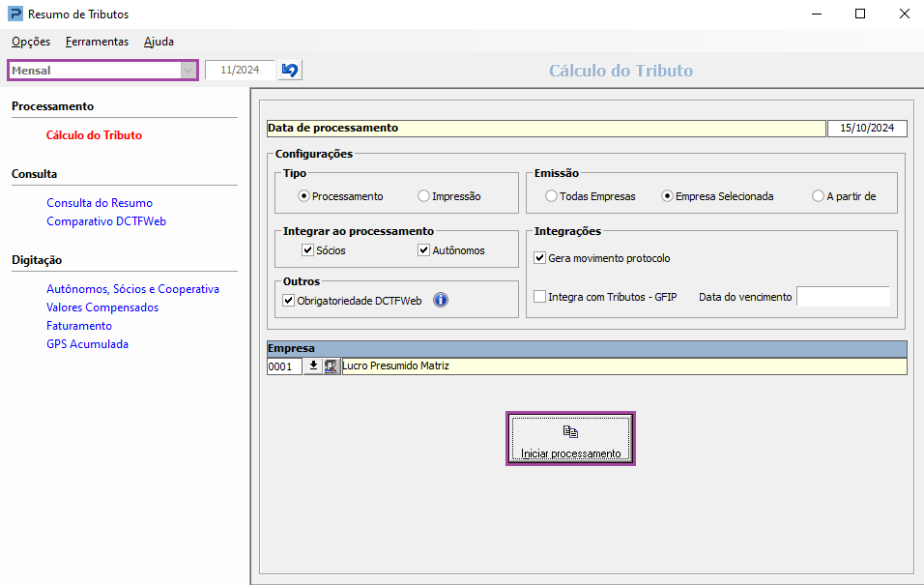This screenshot has height=585, width=924.
Task: Click the download arrow icon next to company code
Action: [313, 366]
